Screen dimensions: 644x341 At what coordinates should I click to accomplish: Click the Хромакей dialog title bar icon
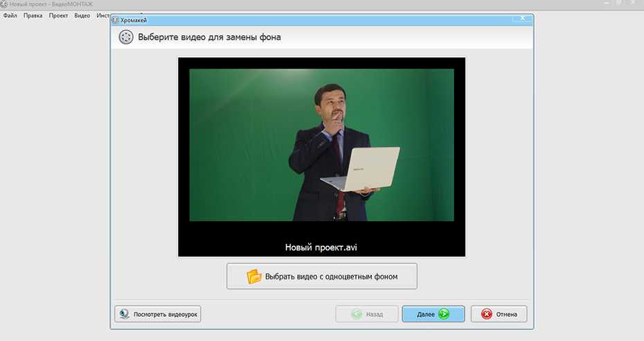tap(115, 21)
